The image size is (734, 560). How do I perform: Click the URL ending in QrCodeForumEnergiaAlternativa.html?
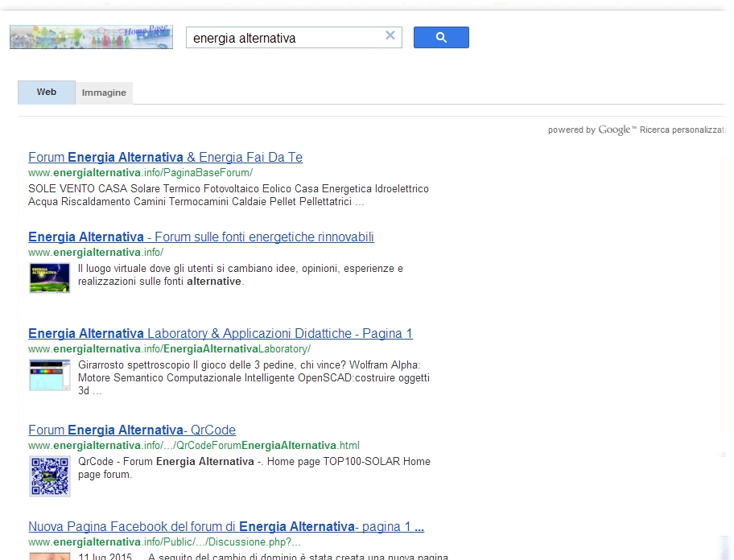[x=194, y=446]
